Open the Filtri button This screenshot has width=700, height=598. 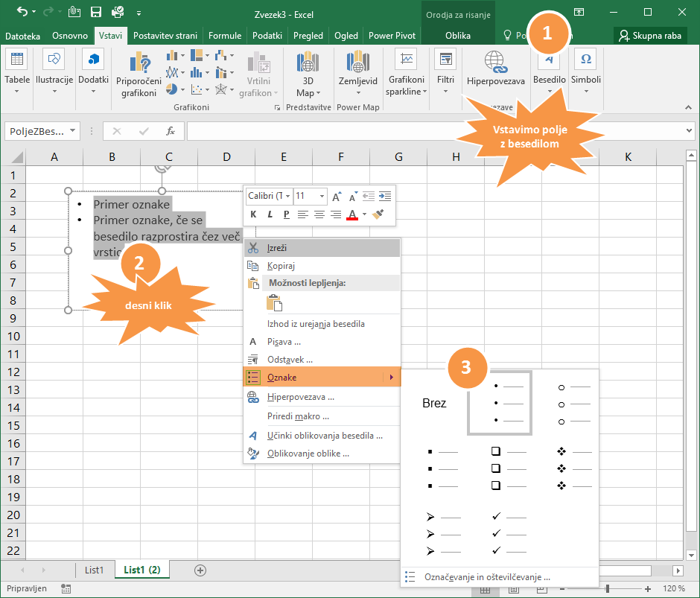coord(445,71)
